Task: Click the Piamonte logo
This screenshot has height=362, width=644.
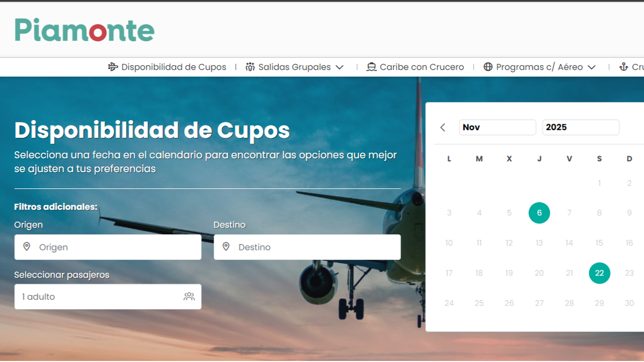Action: click(x=83, y=31)
